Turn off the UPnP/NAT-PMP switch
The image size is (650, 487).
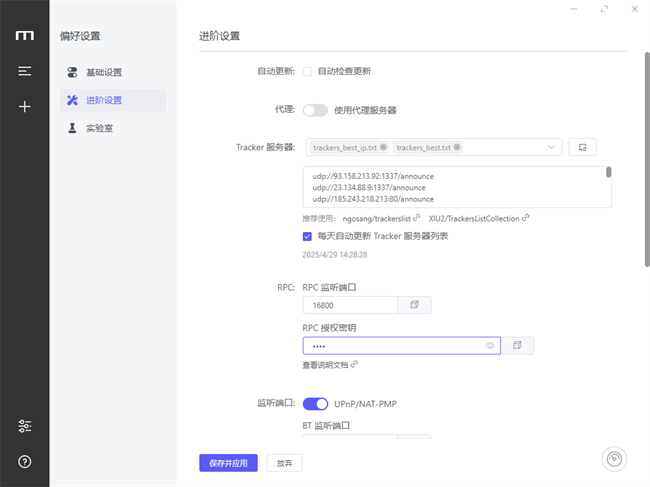(x=315, y=403)
